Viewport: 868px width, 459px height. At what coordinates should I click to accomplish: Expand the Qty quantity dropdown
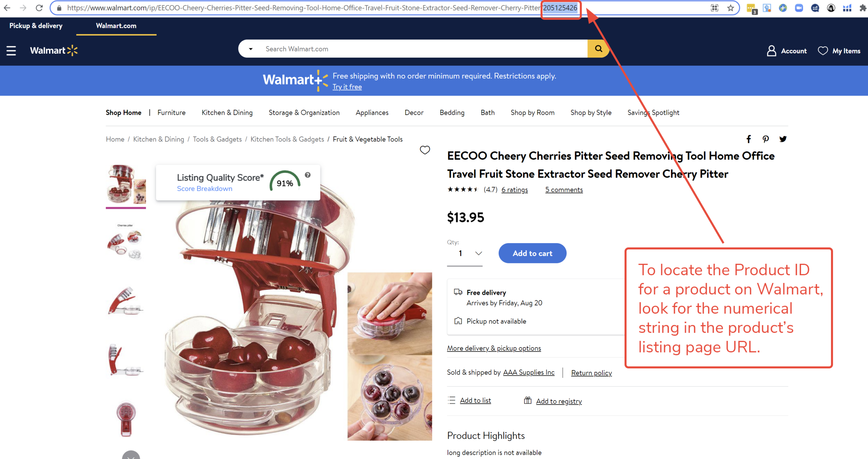pos(465,253)
